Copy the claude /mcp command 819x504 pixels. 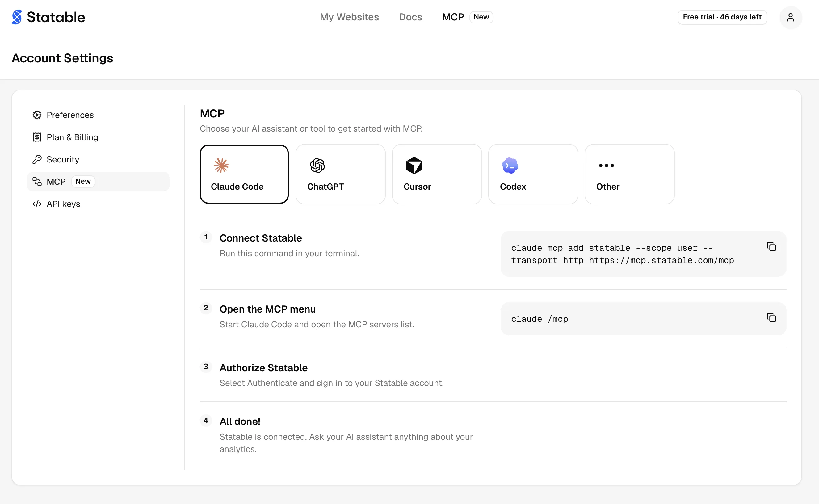(x=771, y=318)
